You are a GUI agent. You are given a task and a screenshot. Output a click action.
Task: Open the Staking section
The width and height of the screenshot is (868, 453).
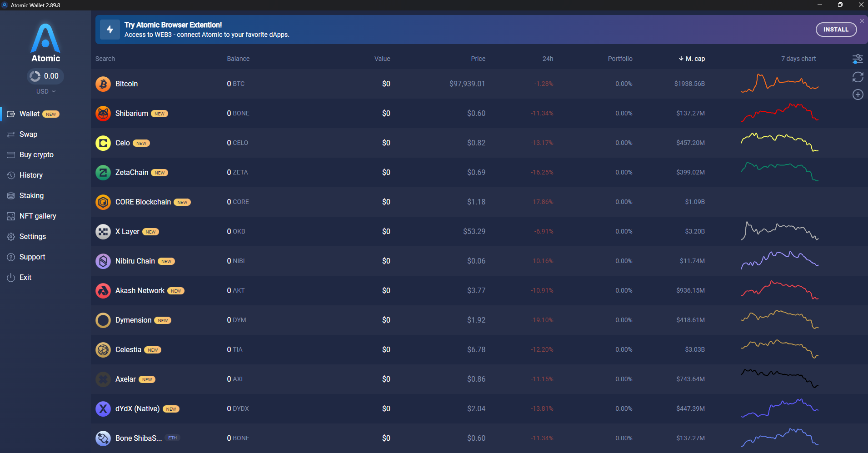tap(31, 196)
